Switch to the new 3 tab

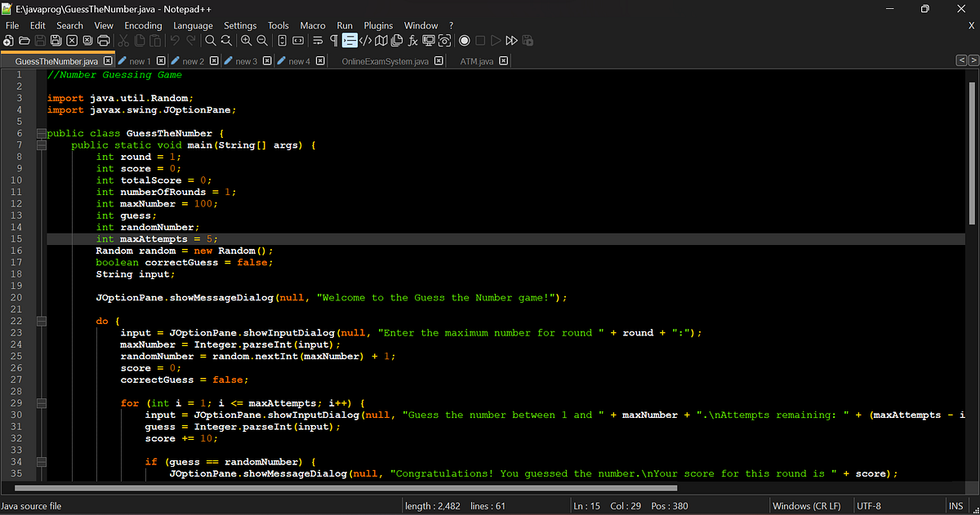click(x=245, y=61)
